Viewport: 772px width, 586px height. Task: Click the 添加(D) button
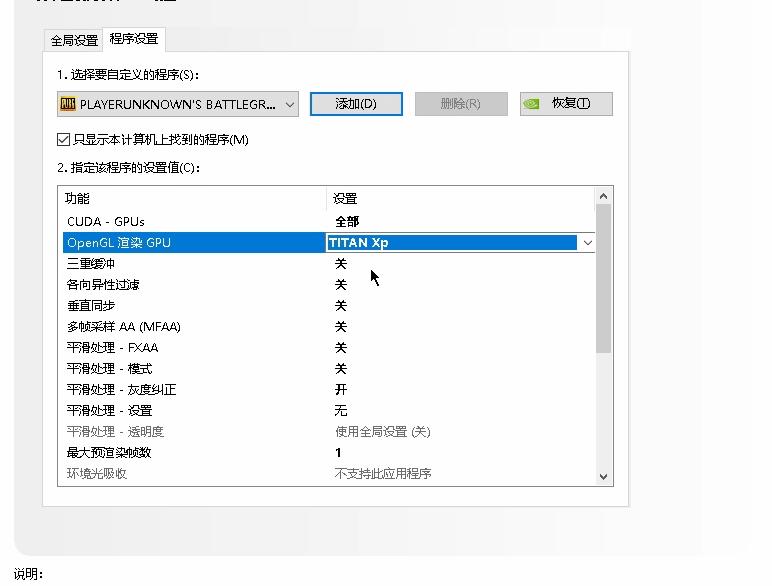coord(356,104)
